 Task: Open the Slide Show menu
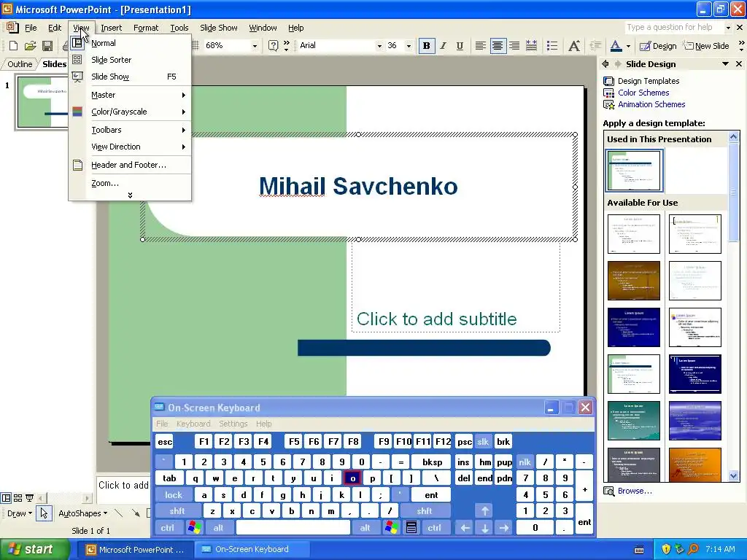pos(218,28)
